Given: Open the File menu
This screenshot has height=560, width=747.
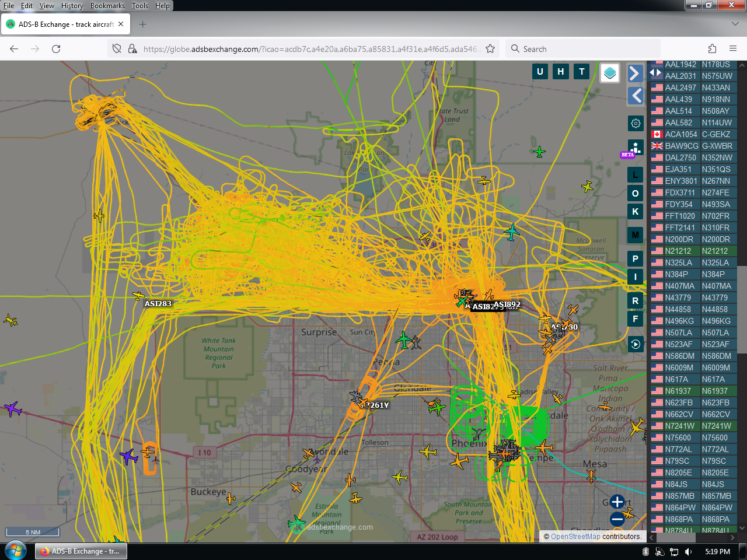Looking at the screenshot, I should [x=9, y=6].
